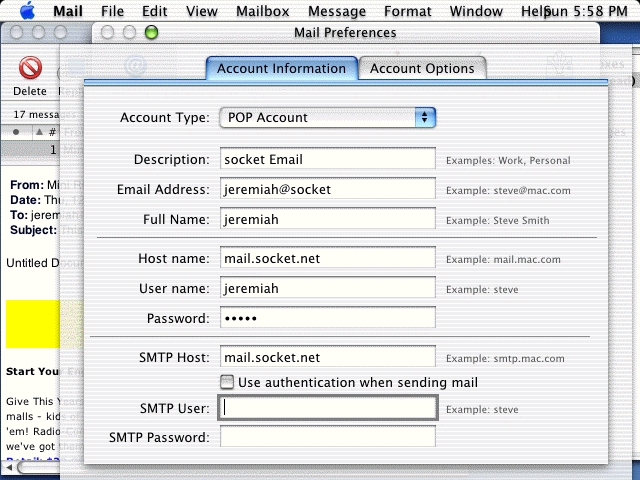640x480 pixels.
Task: Open the Mail application menu
Action: coord(68,11)
